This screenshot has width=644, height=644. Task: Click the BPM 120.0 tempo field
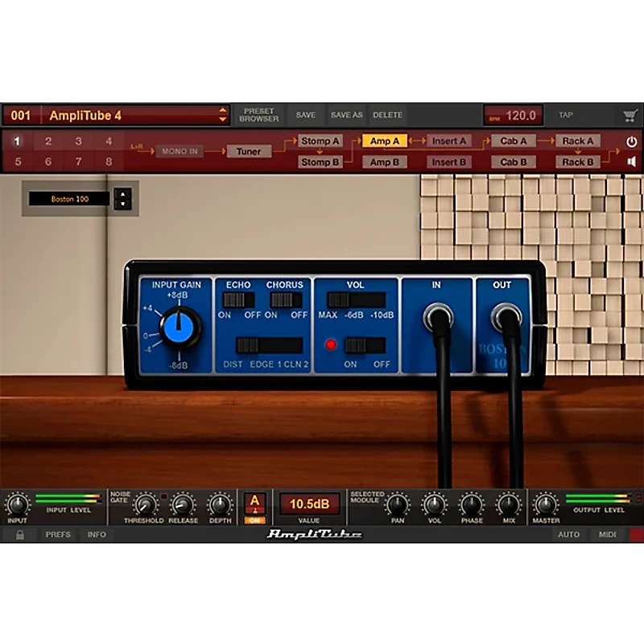(x=514, y=115)
